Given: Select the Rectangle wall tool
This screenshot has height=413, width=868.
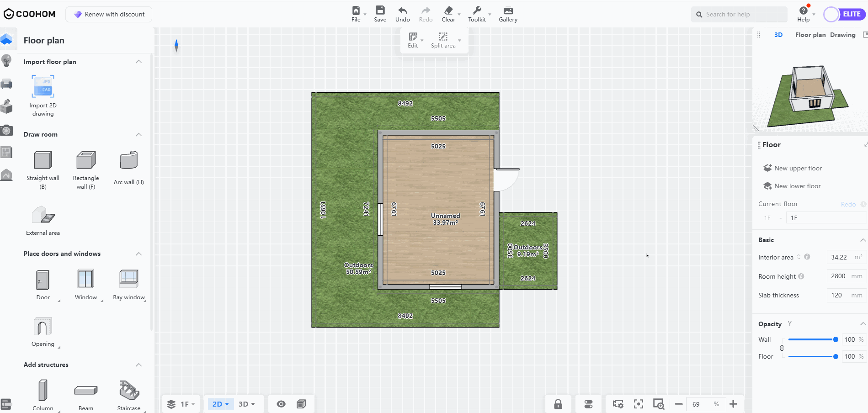Looking at the screenshot, I should tap(85, 161).
